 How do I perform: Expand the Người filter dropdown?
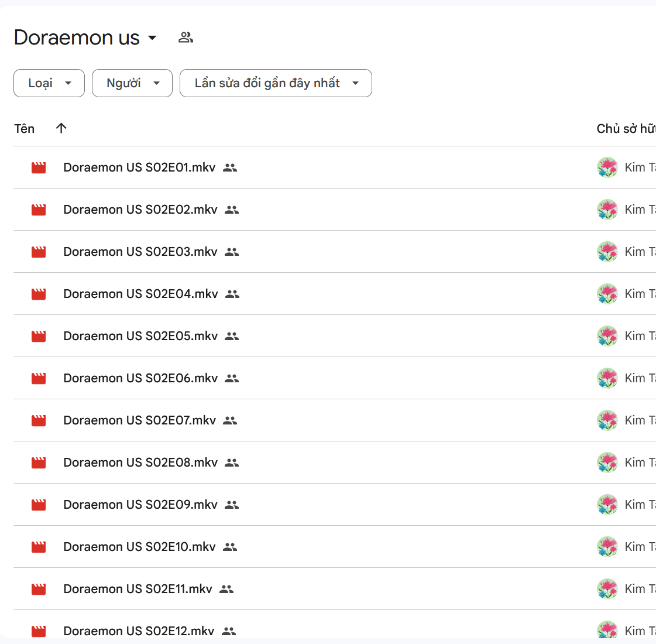(132, 83)
